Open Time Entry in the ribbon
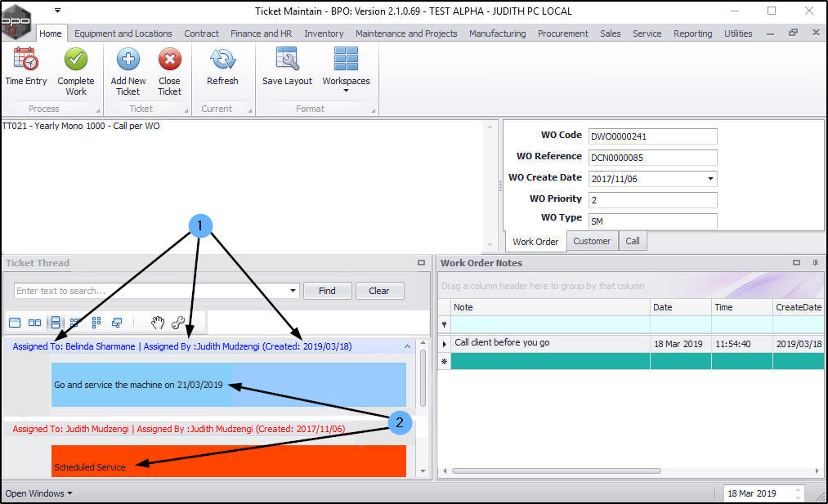Viewport: 828px width, 504px height. [x=26, y=66]
